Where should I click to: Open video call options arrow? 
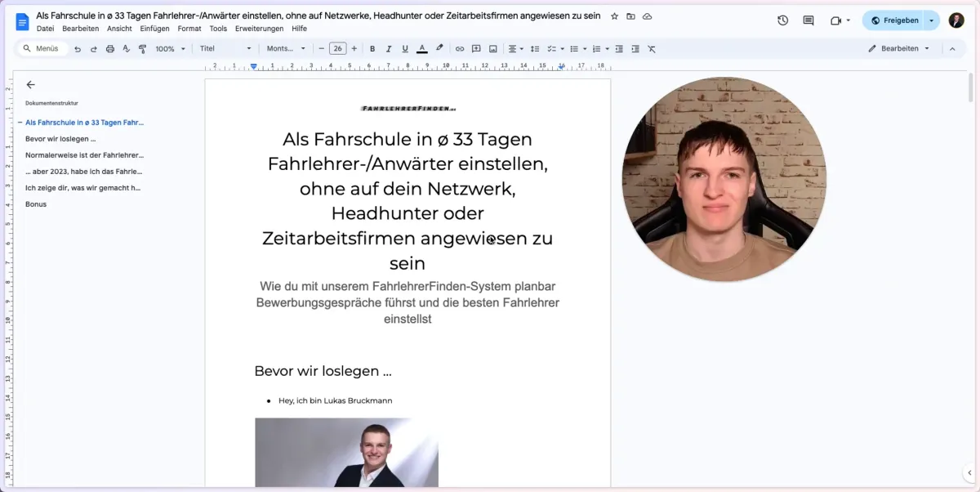(849, 20)
